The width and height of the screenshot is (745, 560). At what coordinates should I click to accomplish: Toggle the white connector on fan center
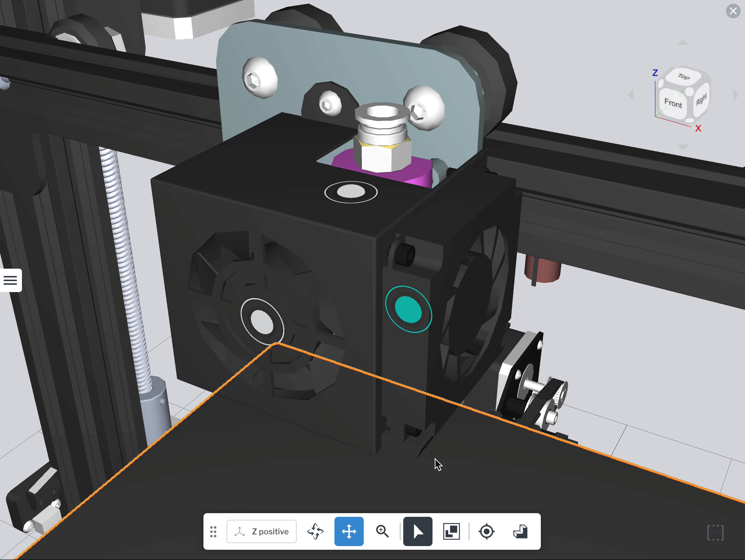click(x=262, y=322)
